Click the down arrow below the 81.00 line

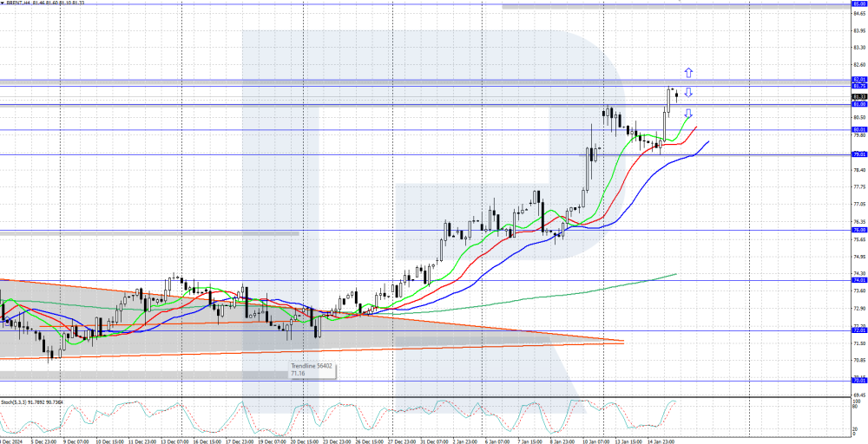coord(687,114)
